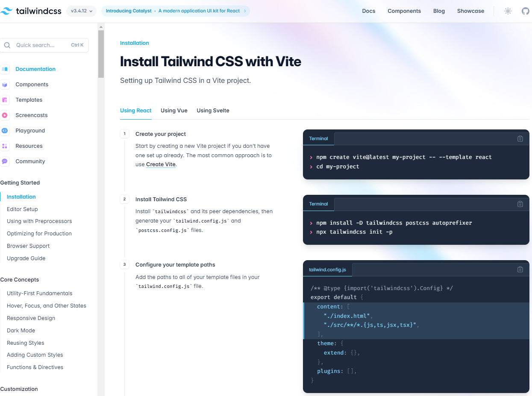The width and height of the screenshot is (532, 396).
Task: Focus the Quick search field
Action: coord(44,45)
